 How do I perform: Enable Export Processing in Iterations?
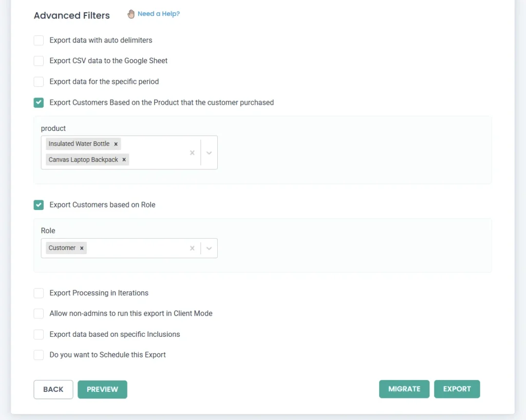tap(39, 293)
